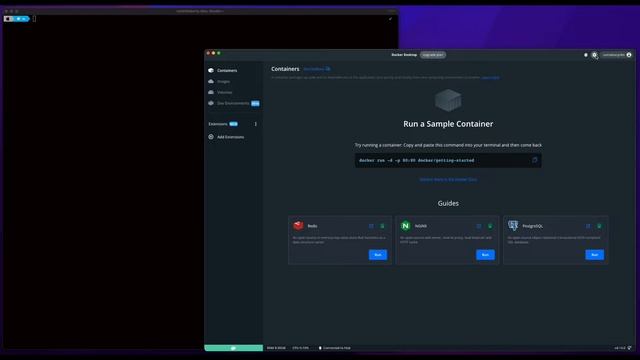
Task: Click the version number in status bar
Action: click(x=620, y=348)
